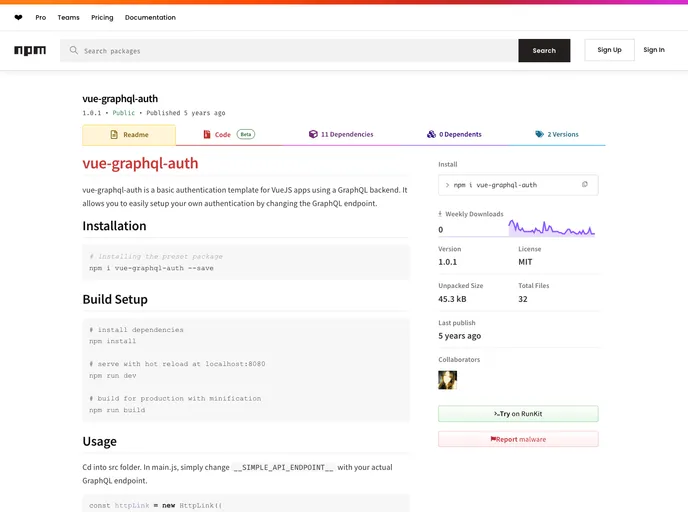Screen dimensions: 688x512
Task: Click the 'const httpLink = new HttpLink' code line
Action: pos(156,505)
